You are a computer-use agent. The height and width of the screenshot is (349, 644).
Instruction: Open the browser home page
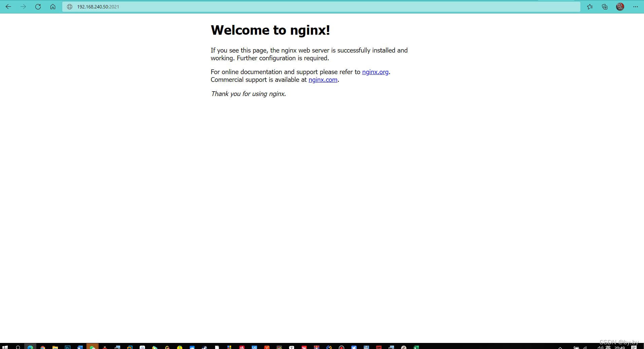(x=53, y=7)
